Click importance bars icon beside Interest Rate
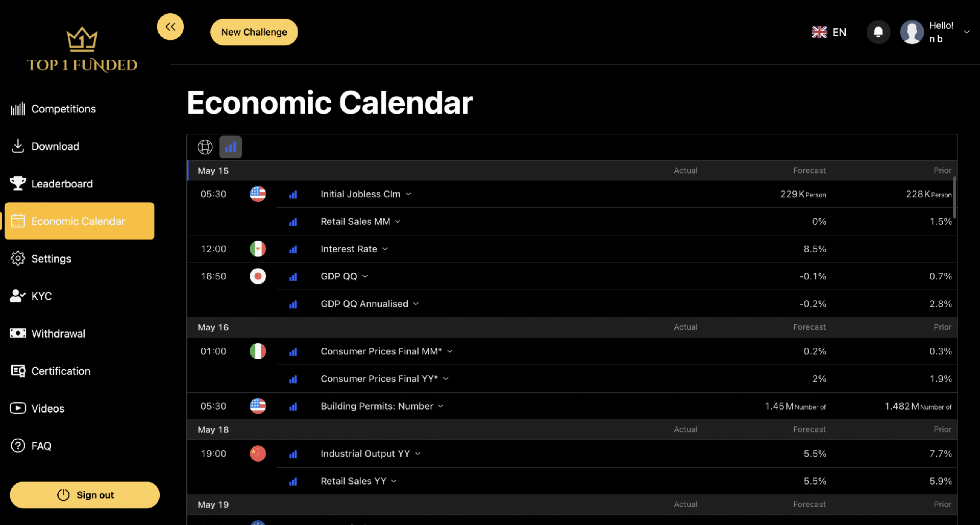Viewport: 980px width, 525px height. [293, 249]
